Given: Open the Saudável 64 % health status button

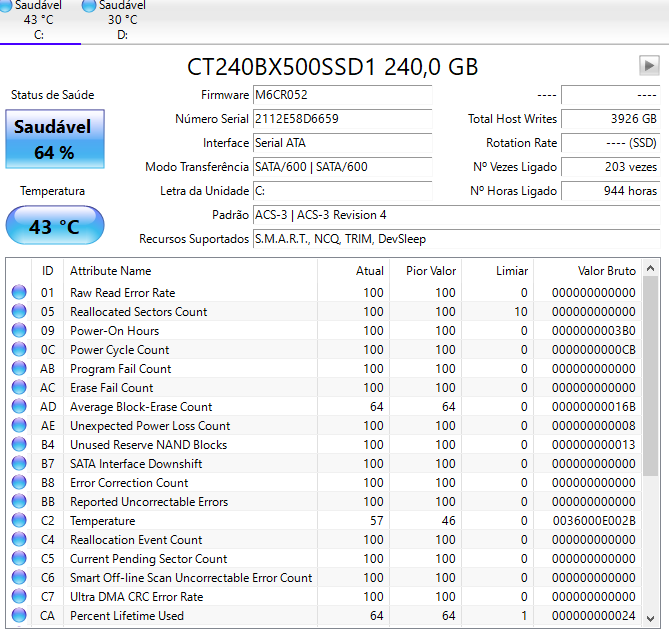Looking at the screenshot, I should click(x=55, y=139).
